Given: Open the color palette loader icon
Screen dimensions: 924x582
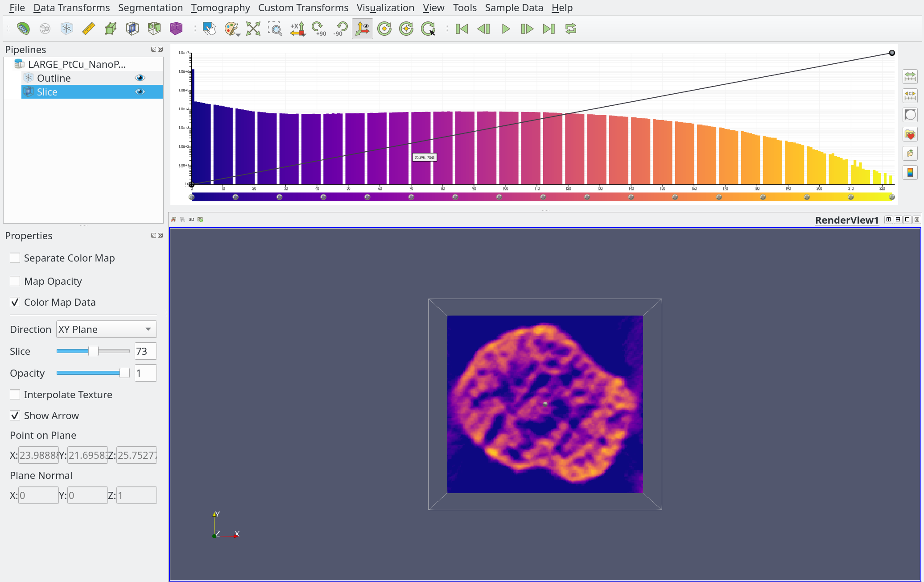Looking at the screenshot, I should (231, 29).
